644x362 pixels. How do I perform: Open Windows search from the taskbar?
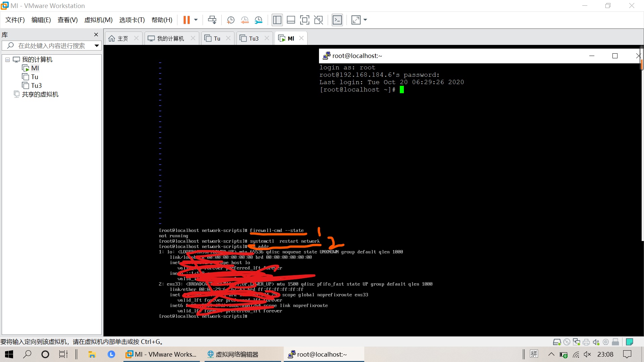27,354
